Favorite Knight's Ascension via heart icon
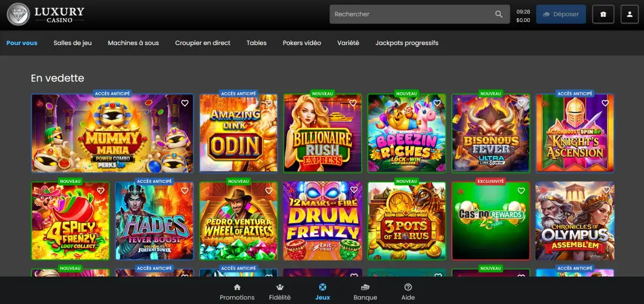This screenshot has width=644, height=304. pyautogui.click(x=605, y=103)
